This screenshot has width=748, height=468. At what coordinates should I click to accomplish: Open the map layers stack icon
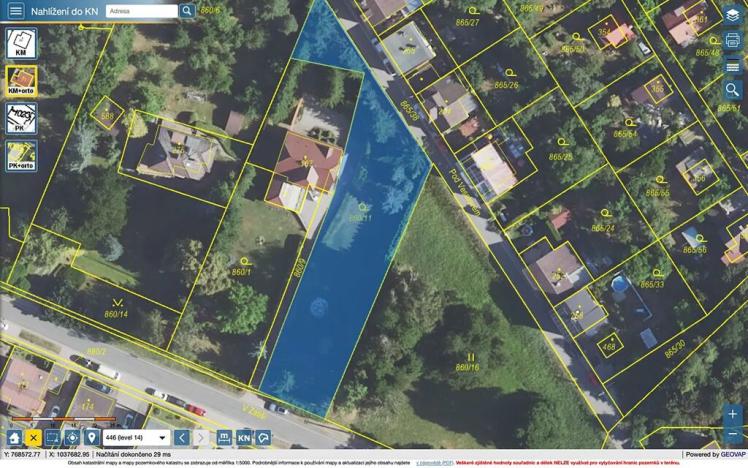pyautogui.click(x=733, y=14)
